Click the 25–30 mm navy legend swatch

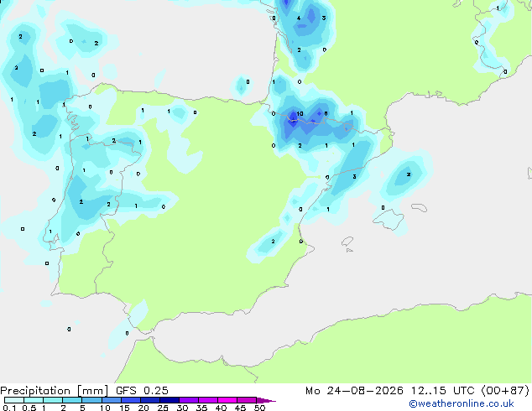(170, 400)
